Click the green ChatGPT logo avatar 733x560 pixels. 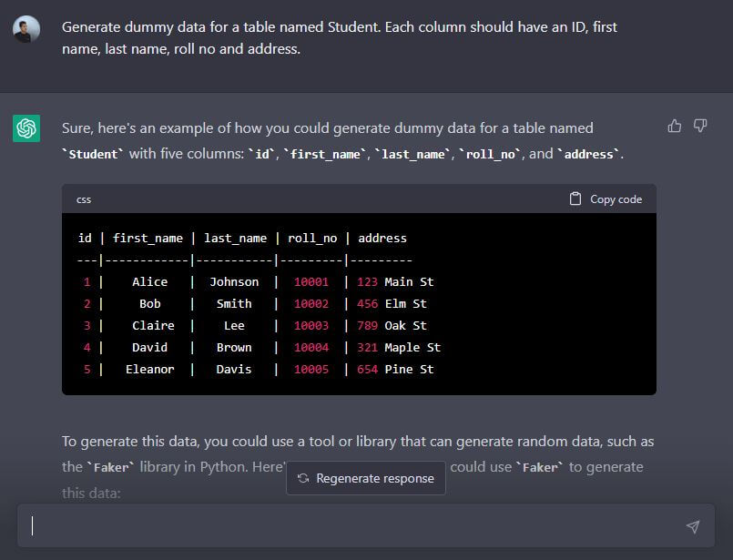[x=26, y=128]
